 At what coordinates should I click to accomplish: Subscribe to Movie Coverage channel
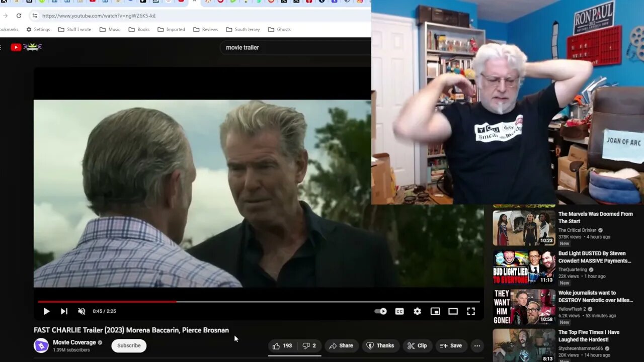click(x=129, y=345)
